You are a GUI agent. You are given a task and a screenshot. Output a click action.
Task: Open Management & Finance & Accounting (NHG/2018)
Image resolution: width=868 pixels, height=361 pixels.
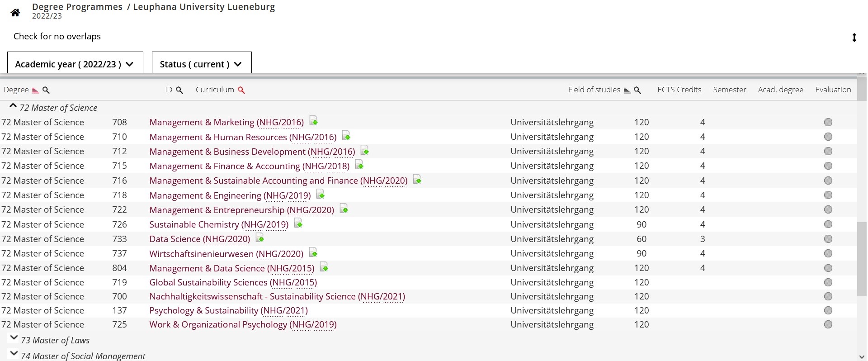click(250, 166)
